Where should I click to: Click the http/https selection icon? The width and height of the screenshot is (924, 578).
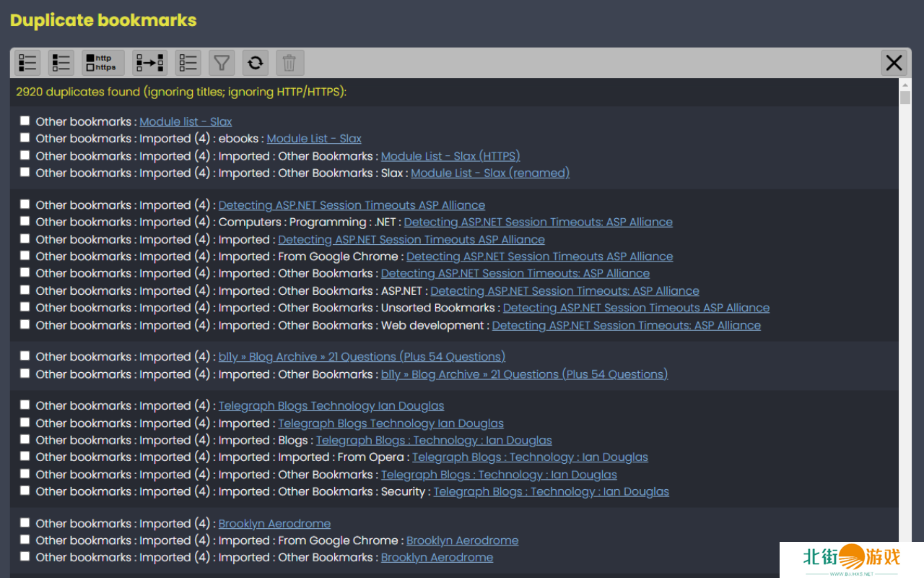[103, 63]
